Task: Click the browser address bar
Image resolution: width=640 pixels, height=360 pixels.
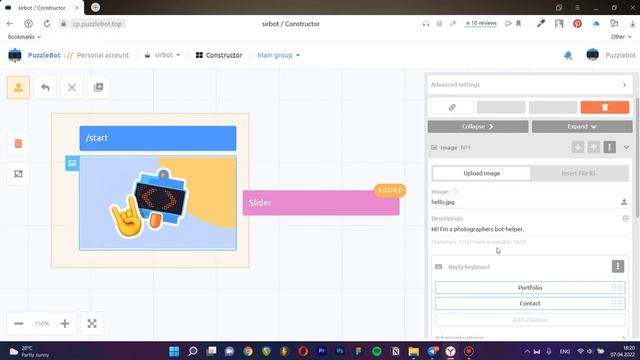Action: [x=98, y=24]
